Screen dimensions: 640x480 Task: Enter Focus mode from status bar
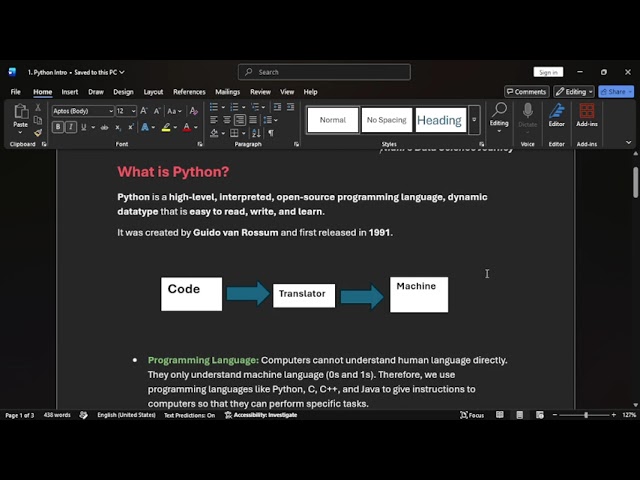pos(472,415)
